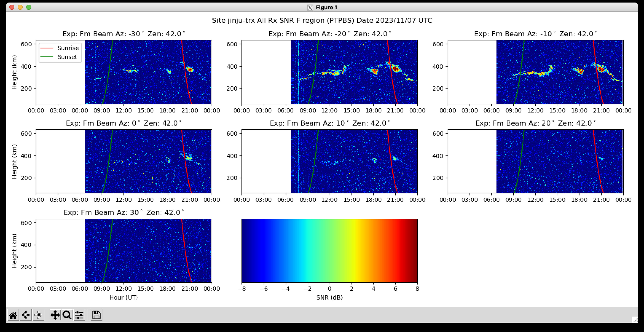Click the 'SNR (dB)' colorbar label
The image size is (644, 332).
330,297
